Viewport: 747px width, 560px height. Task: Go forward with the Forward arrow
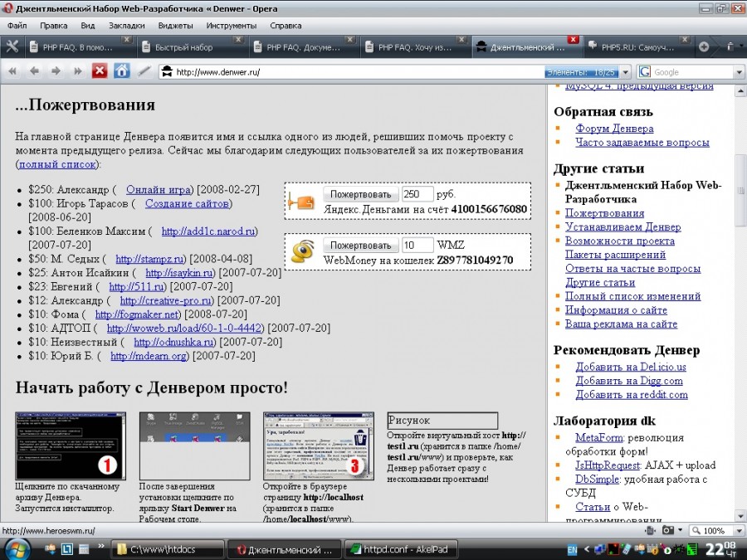[x=56, y=71]
